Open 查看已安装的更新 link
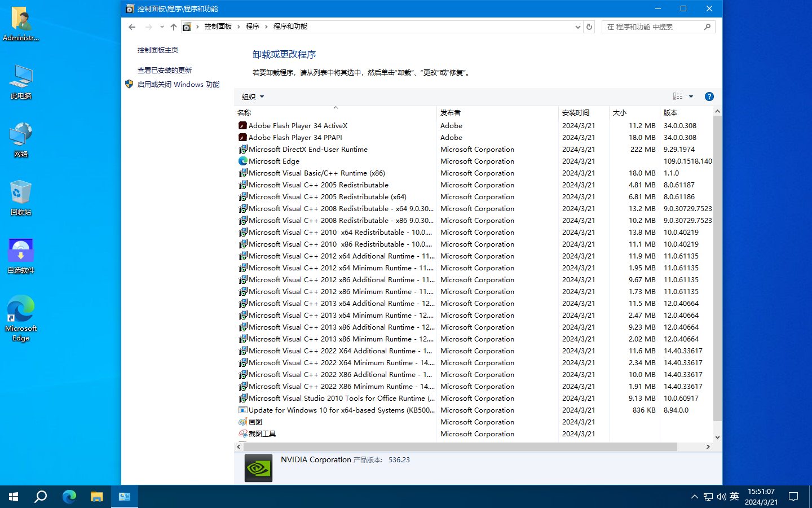 pyautogui.click(x=165, y=71)
